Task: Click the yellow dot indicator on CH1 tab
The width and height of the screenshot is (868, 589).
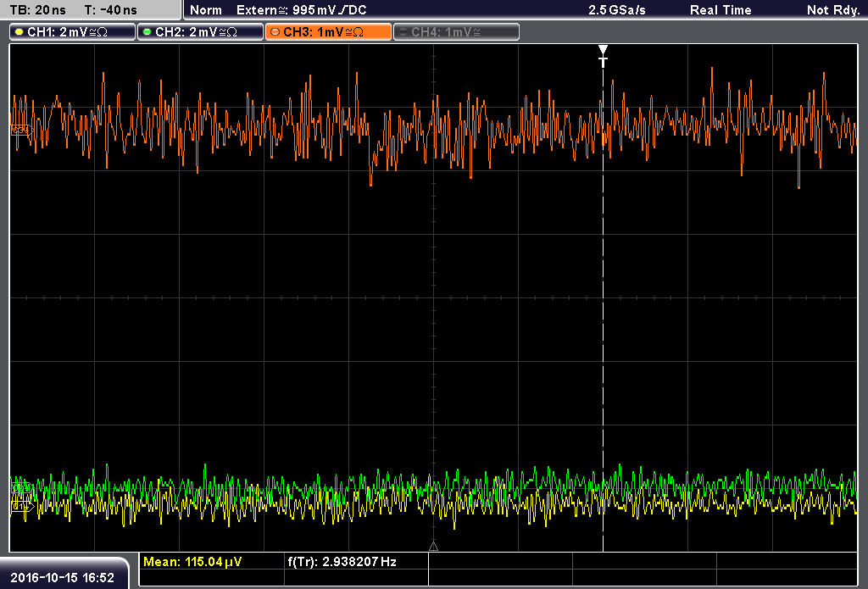Action: pos(19,32)
